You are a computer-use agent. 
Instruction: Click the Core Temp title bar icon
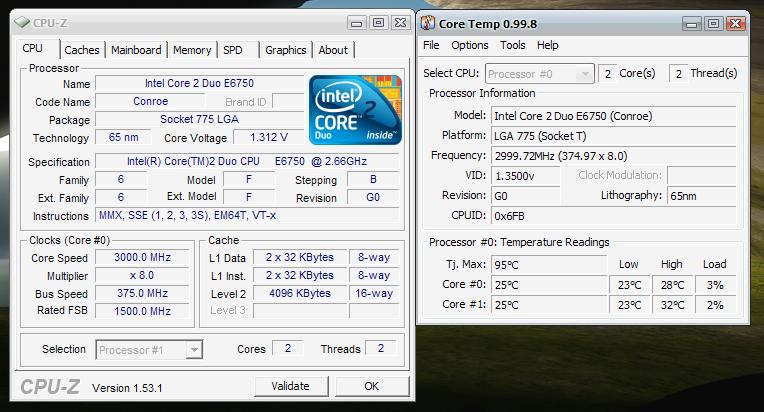[x=428, y=23]
